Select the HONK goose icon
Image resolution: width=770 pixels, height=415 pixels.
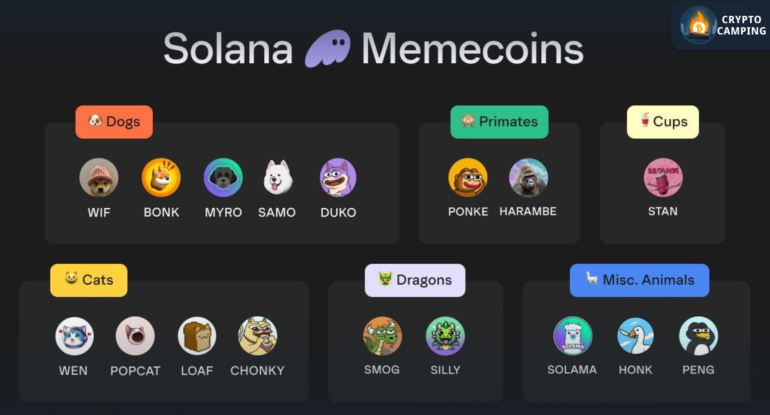(635, 336)
